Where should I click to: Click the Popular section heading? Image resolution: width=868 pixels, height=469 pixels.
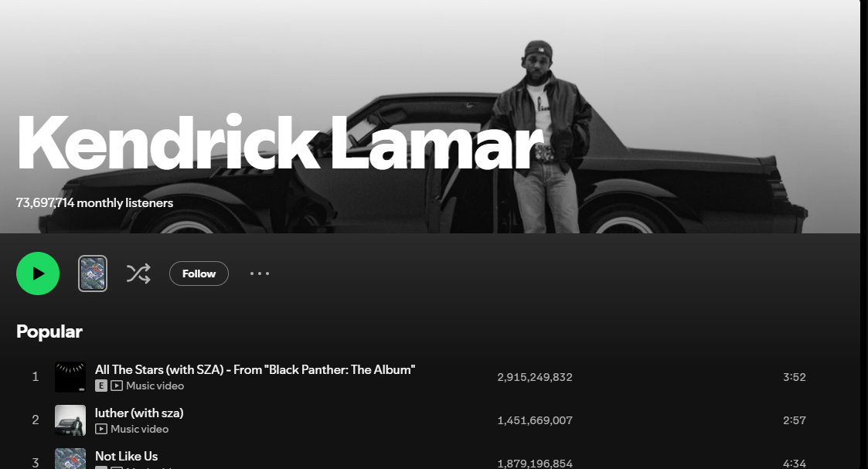pyautogui.click(x=49, y=331)
